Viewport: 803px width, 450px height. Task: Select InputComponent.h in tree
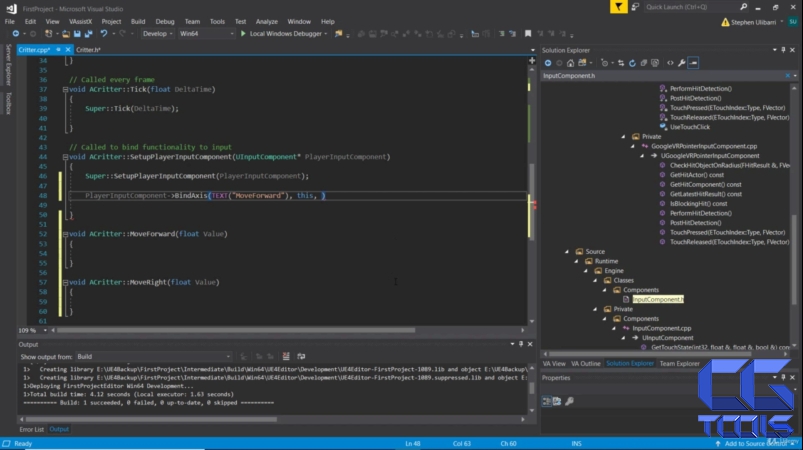click(658, 299)
